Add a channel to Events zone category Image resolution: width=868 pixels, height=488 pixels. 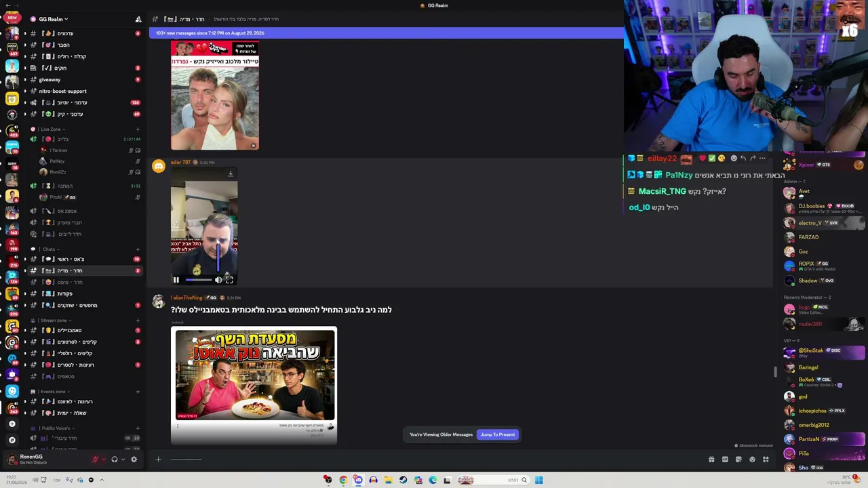tap(138, 391)
